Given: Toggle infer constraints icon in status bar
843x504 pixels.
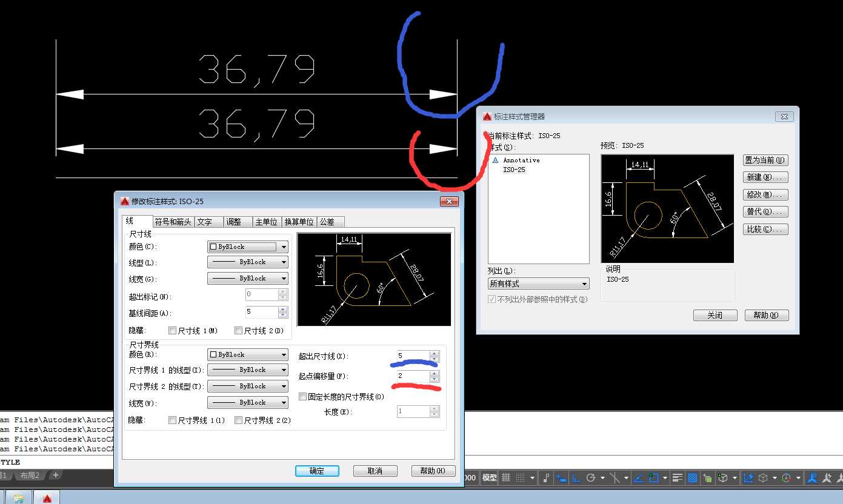Looking at the screenshot, I should point(546,477).
